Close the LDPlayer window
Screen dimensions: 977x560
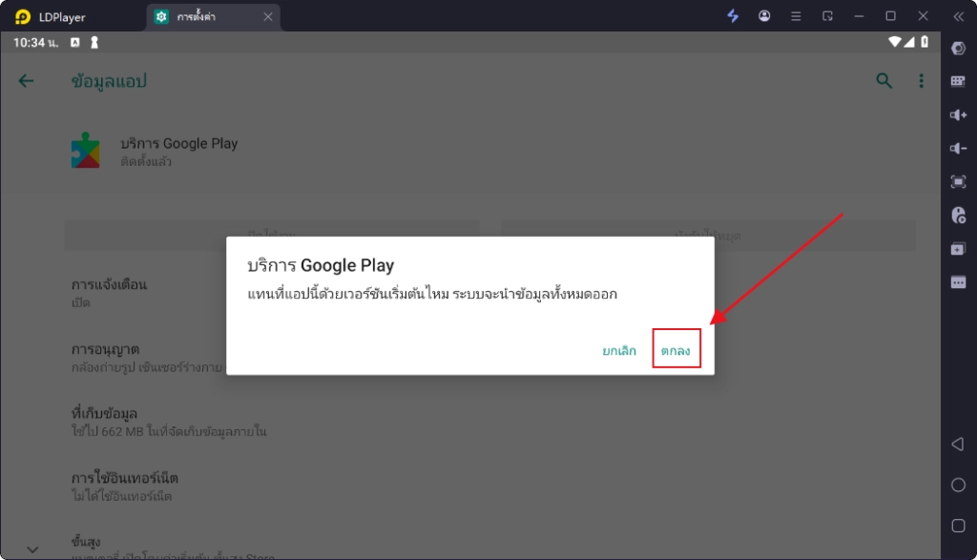(x=923, y=16)
